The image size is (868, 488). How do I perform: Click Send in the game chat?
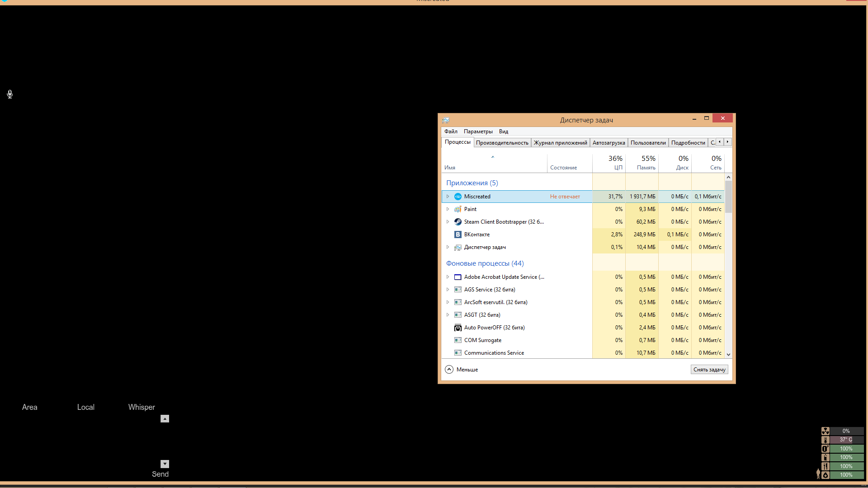click(160, 474)
